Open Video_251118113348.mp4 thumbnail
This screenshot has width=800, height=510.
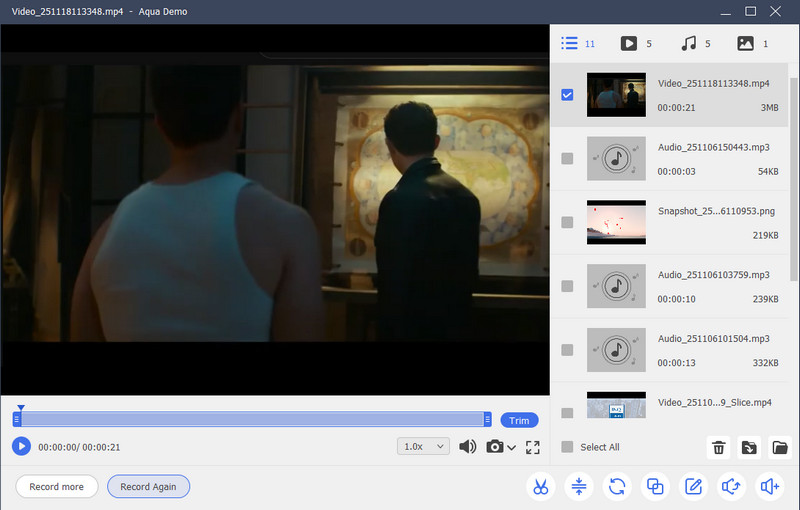point(616,95)
